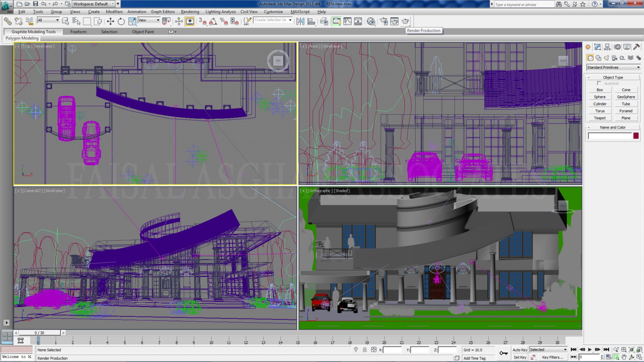
Task: Toggle Auto Key animation mode
Action: click(x=520, y=350)
